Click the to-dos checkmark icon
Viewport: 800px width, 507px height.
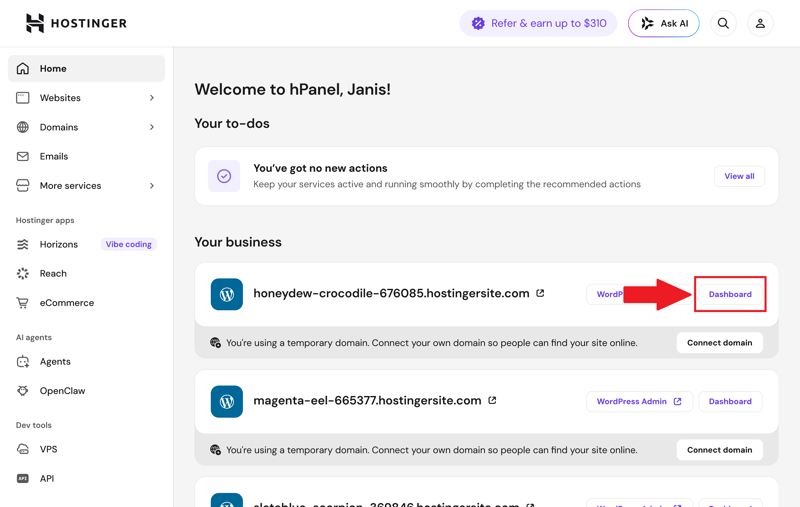pyautogui.click(x=224, y=176)
